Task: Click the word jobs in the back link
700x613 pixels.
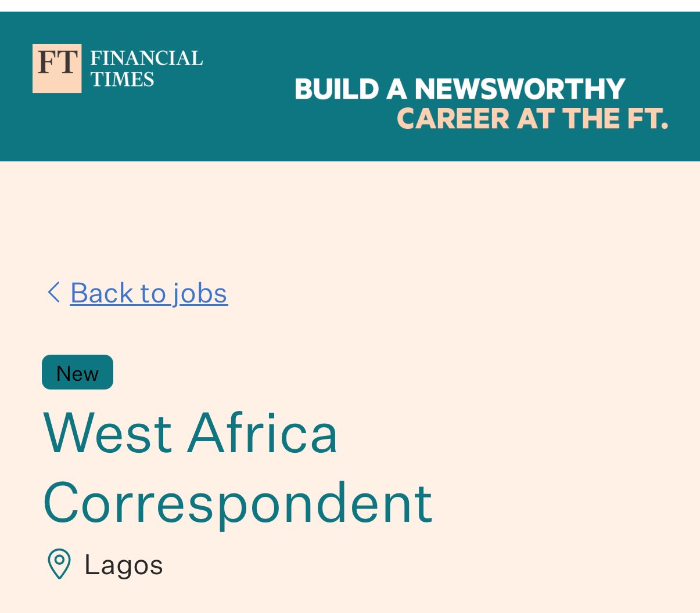Action: tap(199, 293)
